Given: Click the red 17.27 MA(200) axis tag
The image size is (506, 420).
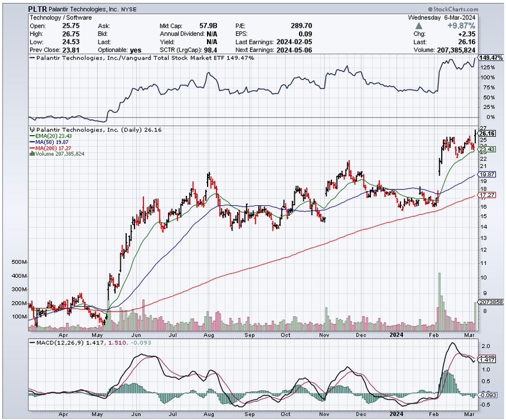Looking at the screenshot, I should click(x=486, y=195).
